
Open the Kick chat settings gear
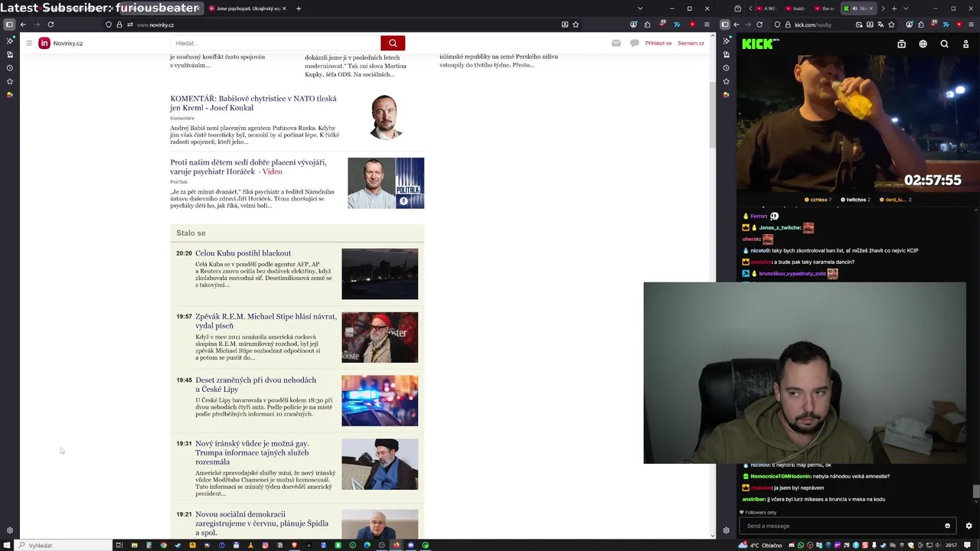pos(969,526)
